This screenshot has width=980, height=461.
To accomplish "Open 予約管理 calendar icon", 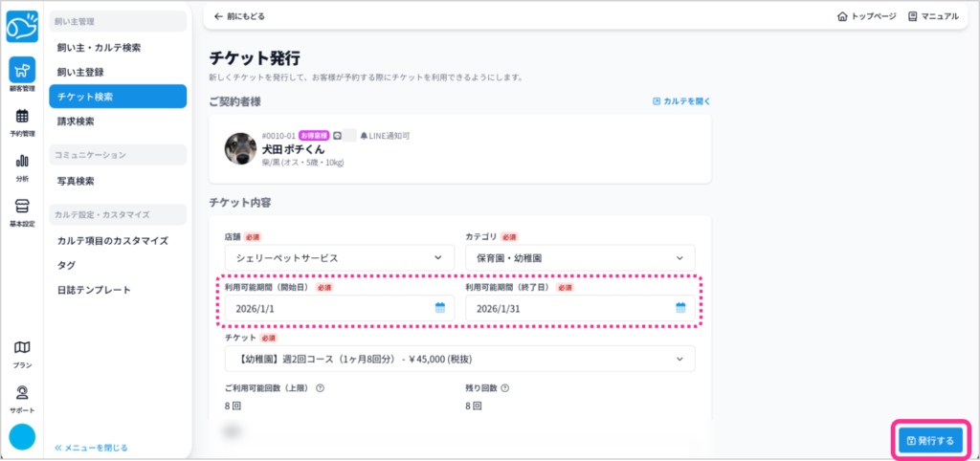I will pyautogui.click(x=22, y=117).
